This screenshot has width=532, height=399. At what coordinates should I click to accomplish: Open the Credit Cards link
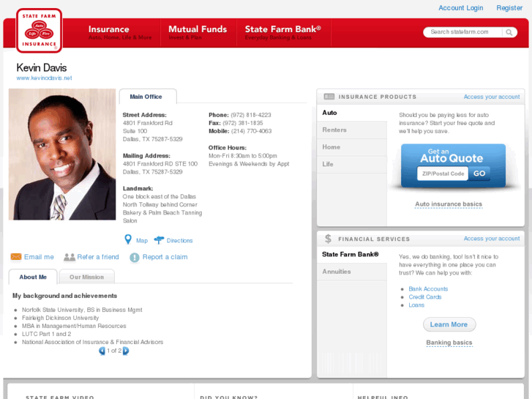(424, 297)
